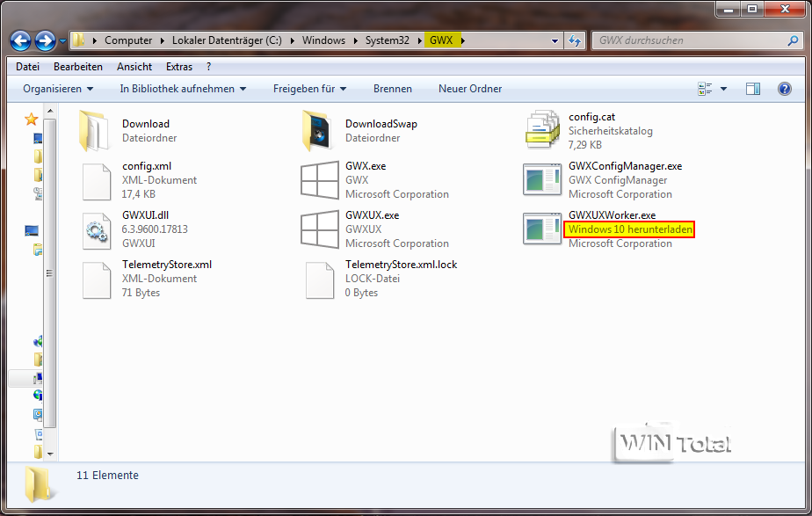This screenshot has height=516, width=812.
Task: Select the GWXUX.exe Windows logo icon
Action: 320,229
